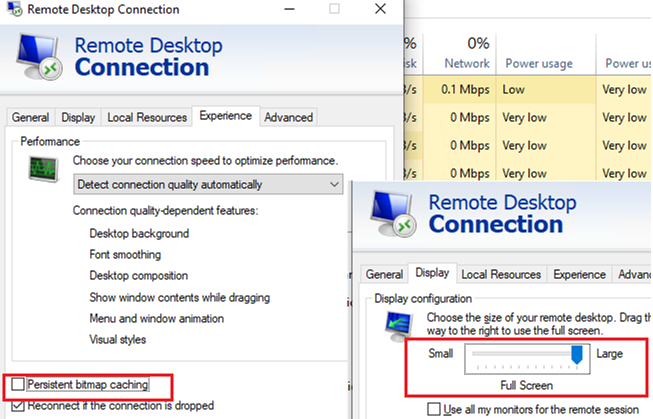Viewport: 653px width, 419px height.
Task: Click the display configuration monitor icon
Action: point(399,325)
